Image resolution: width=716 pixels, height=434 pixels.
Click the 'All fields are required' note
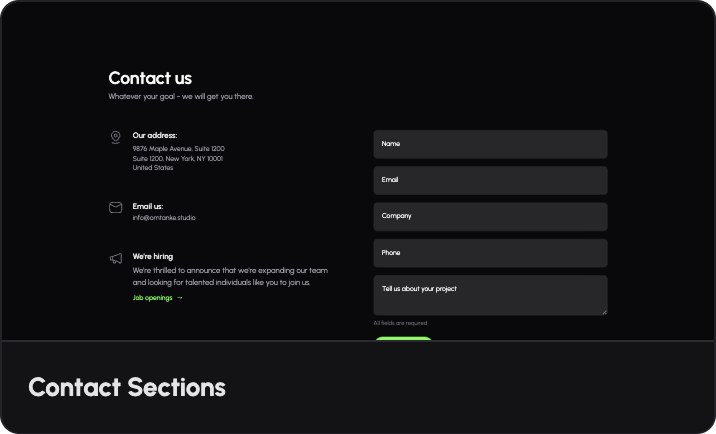point(400,323)
